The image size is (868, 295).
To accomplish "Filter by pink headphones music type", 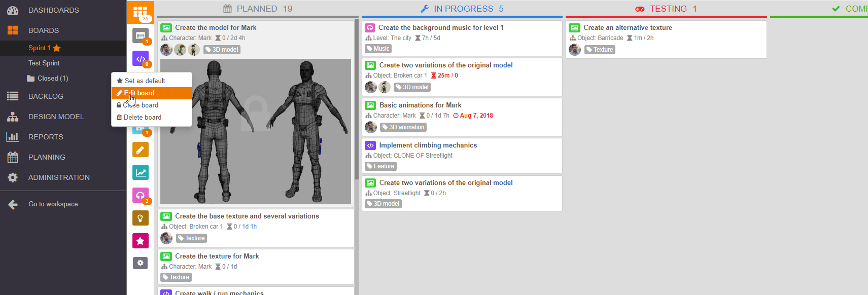I will [x=140, y=195].
